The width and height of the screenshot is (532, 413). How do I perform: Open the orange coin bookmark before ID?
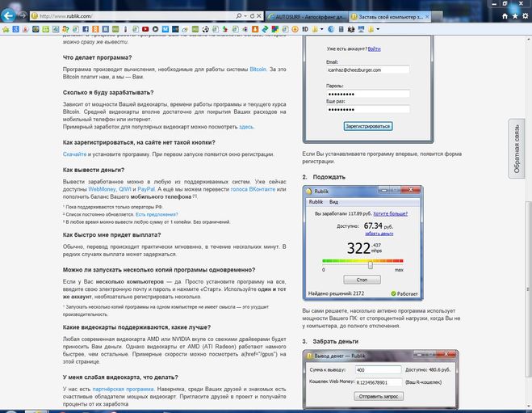coord(295,29)
